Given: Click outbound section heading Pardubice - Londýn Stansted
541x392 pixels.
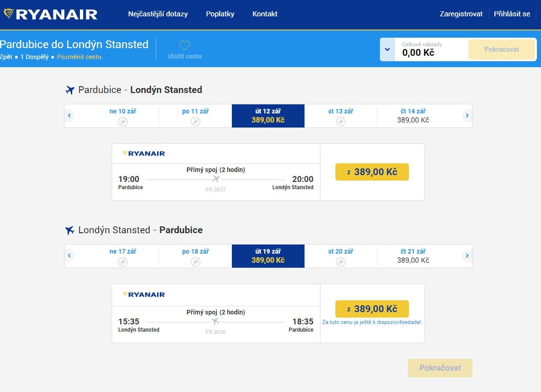Looking at the screenshot, I should 140,90.
